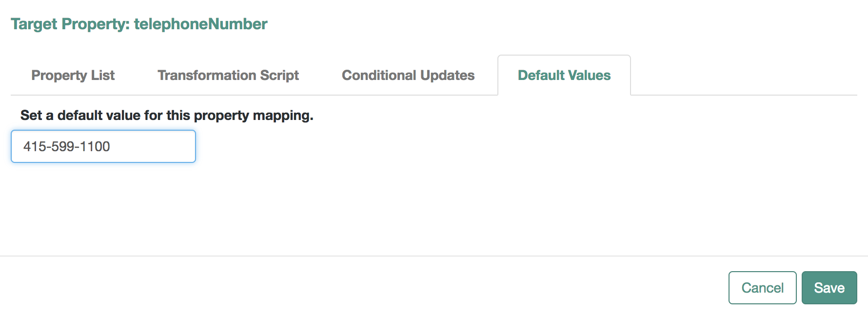Click the word 'Script' in Transformation tab
The width and height of the screenshot is (868, 317).
279,76
